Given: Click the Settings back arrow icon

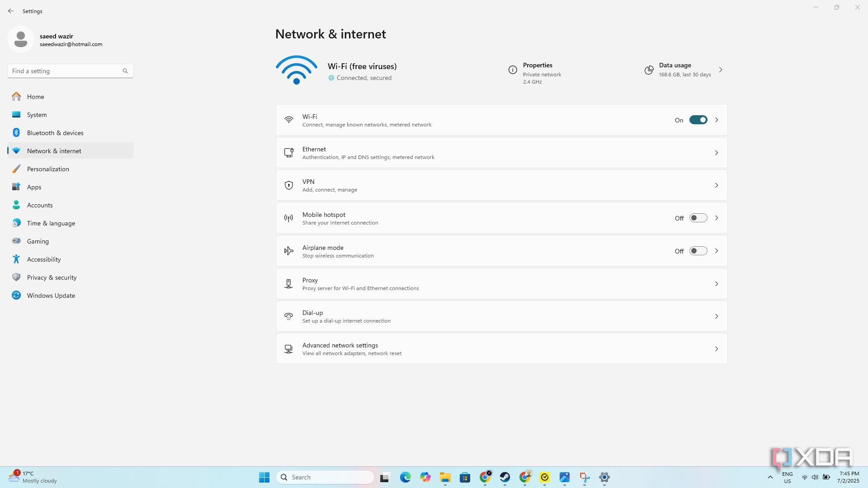Looking at the screenshot, I should click(11, 11).
